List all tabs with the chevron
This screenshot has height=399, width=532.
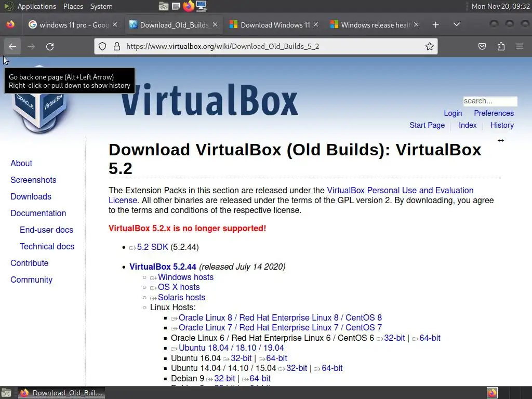457,24
